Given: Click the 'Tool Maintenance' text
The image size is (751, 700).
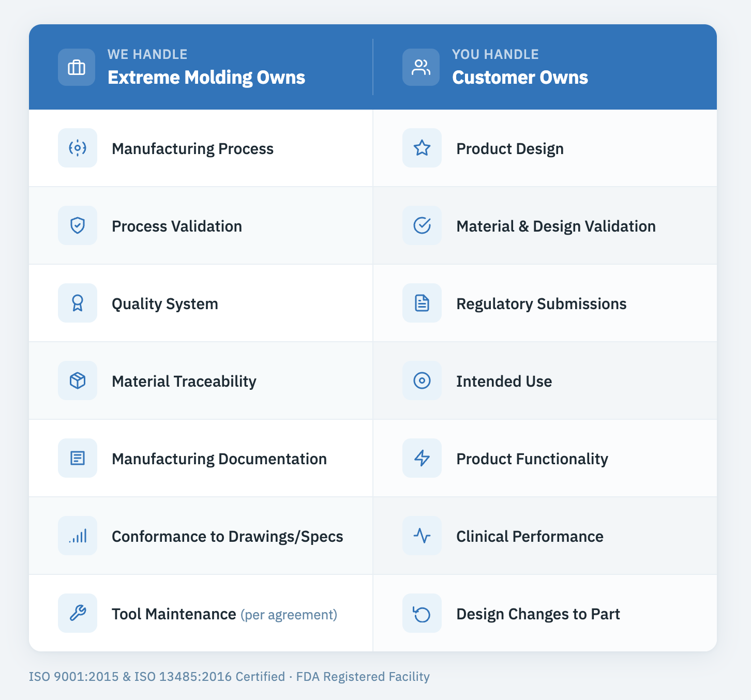Looking at the screenshot, I should (x=174, y=614).
